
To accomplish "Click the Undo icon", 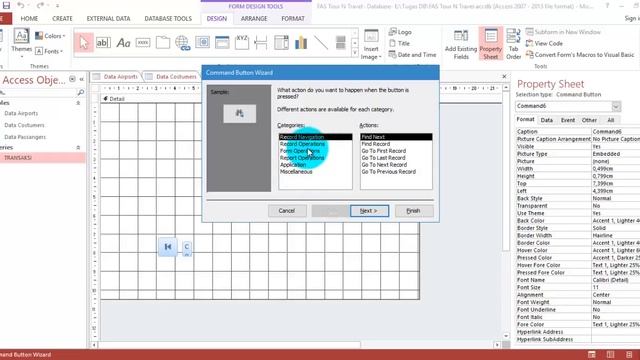I will tap(20, 5).
